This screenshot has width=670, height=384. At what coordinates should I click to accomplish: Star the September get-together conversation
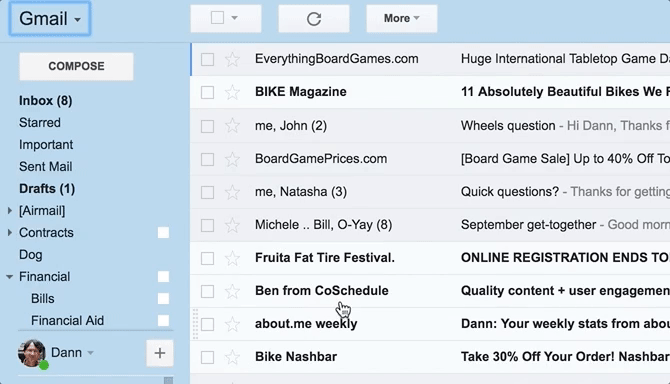[x=232, y=225]
